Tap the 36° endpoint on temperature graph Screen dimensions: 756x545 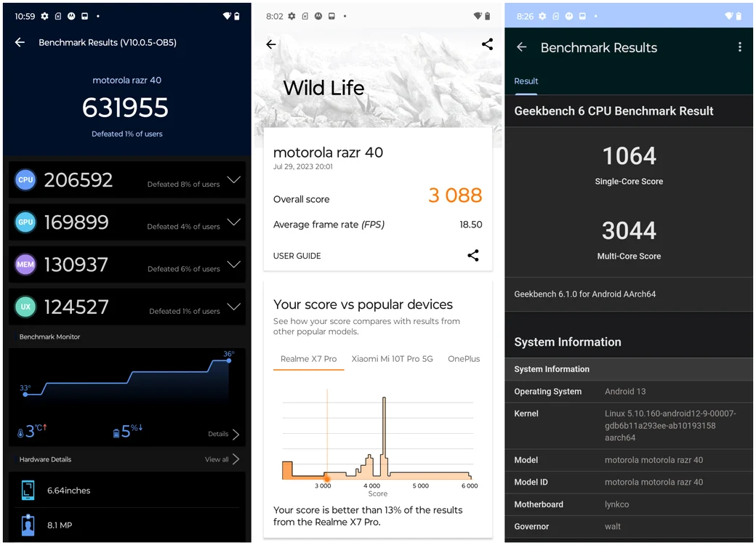coord(229,360)
